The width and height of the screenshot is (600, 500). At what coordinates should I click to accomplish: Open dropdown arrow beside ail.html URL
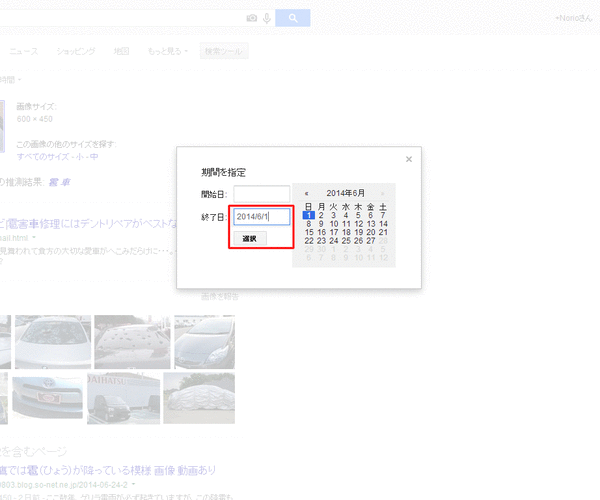[34, 238]
